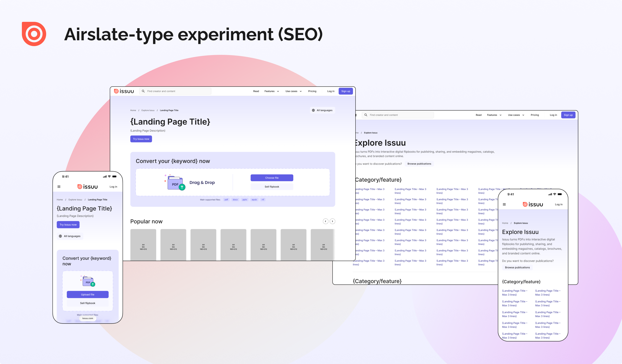Click PDF upload icon on left mobile mockup
This screenshot has width=622, height=364.
point(88,281)
